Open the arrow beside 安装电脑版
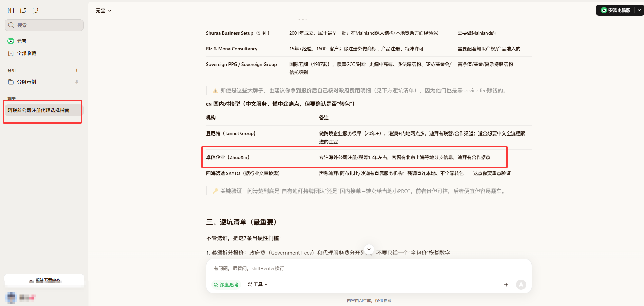644x306 pixels. tap(639, 10)
